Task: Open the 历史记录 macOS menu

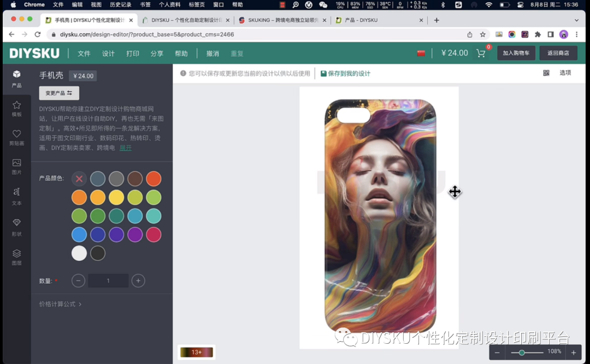Action: (x=120, y=4)
